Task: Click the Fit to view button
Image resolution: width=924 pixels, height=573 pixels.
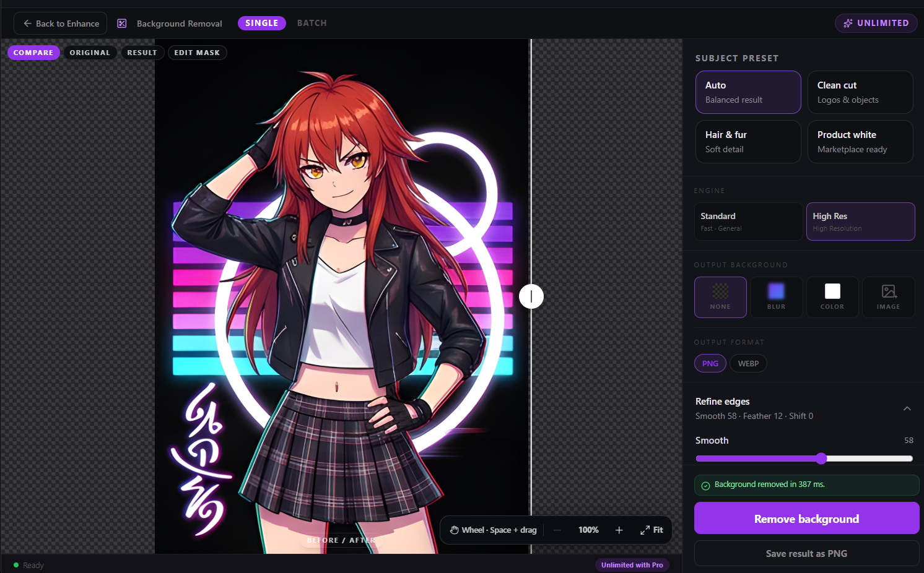Action: tap(652, 530)
